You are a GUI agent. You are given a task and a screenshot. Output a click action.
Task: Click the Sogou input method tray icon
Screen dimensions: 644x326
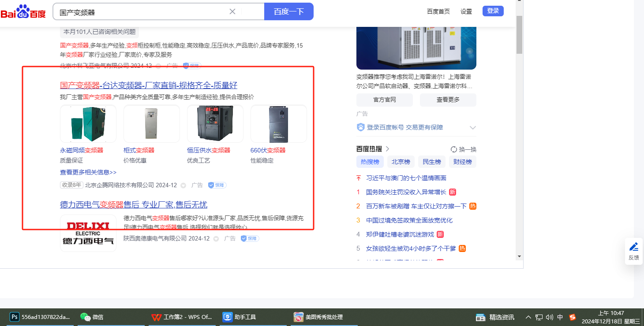(573, 317)
